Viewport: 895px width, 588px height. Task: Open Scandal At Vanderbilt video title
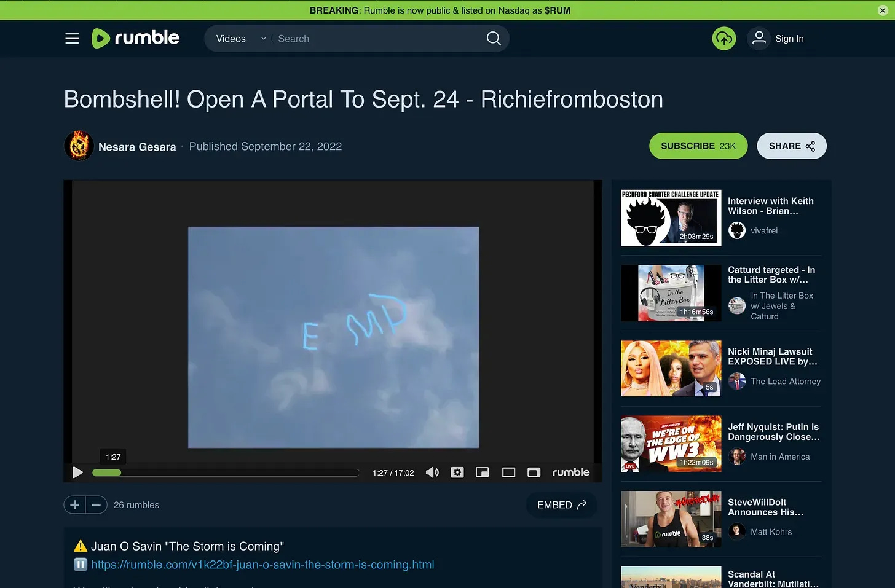coord(773,579)
